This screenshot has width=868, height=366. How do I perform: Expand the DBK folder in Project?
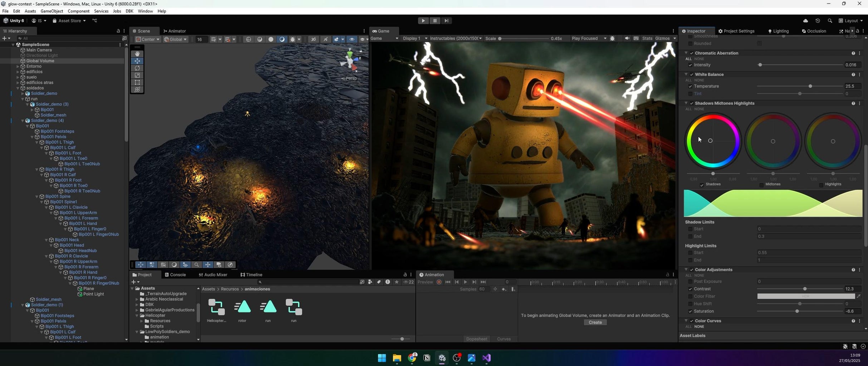coord(137,305)
